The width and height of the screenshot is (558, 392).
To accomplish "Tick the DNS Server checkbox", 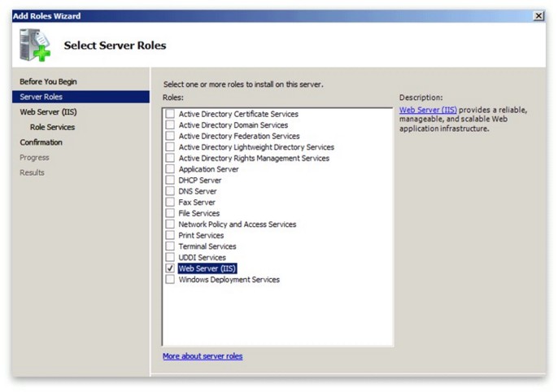I will (170, 191).
